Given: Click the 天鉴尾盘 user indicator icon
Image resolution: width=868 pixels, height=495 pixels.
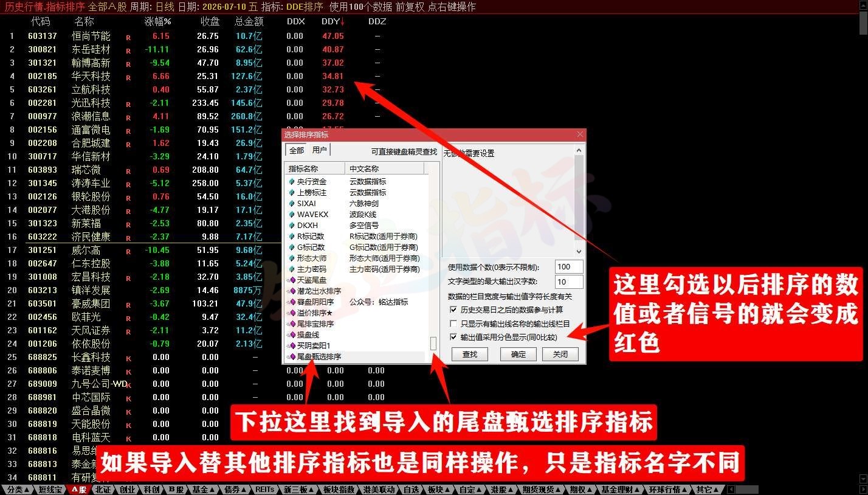Looking at the screenshot, I should (x=292, y=280).
